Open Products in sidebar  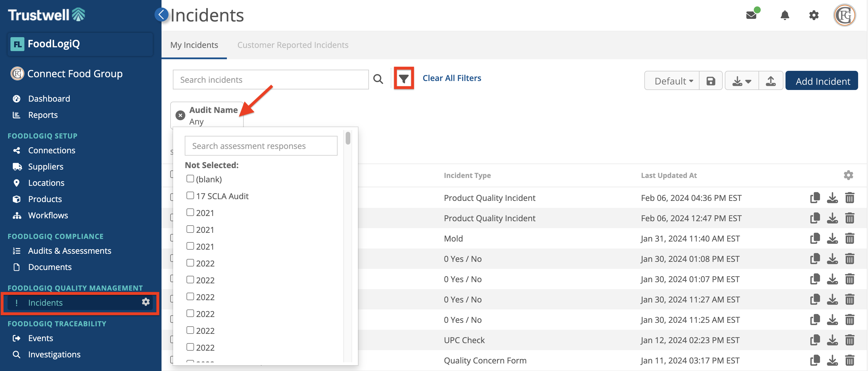45,199
